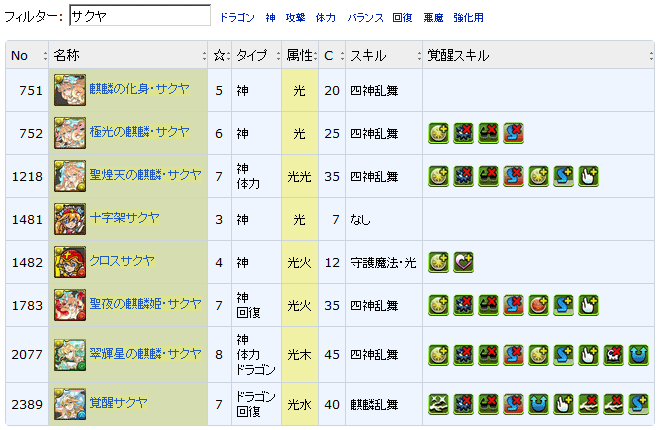This screenshot has width=660, height=430.
Task: Filter the list by 強化用
Action: (468, 18)
